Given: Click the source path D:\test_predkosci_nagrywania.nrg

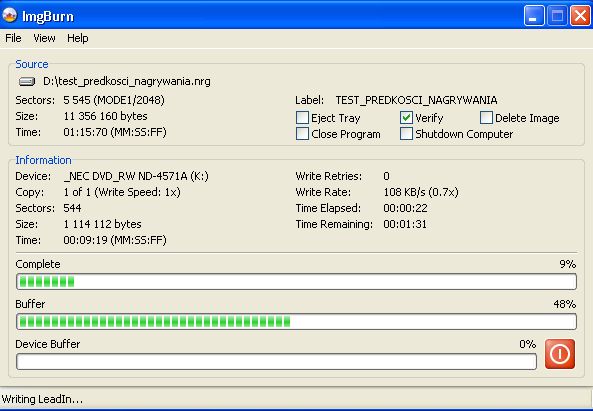Looking at the screenshot, I should pyautogui.click(x=127, y=82).
